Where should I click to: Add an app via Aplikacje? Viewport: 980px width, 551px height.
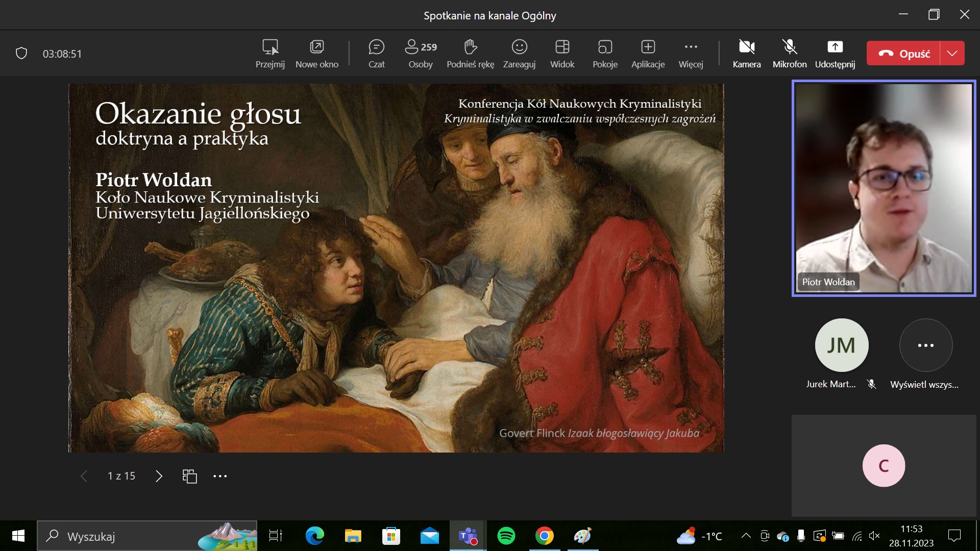(x=648, y=53)
